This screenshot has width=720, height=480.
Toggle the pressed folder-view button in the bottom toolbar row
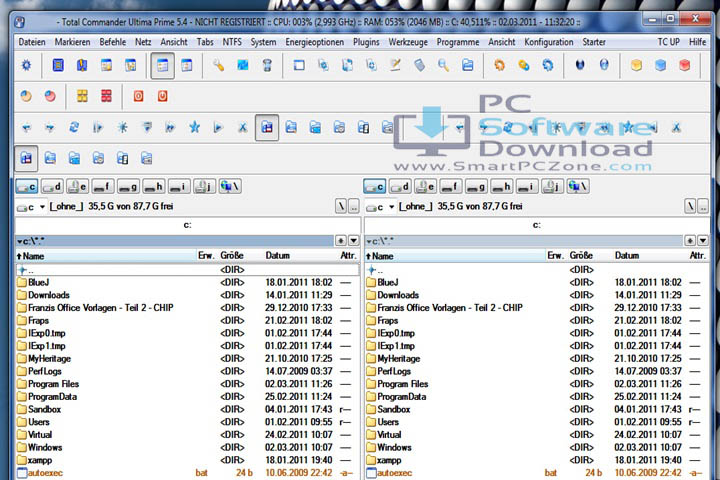point(26,158)
